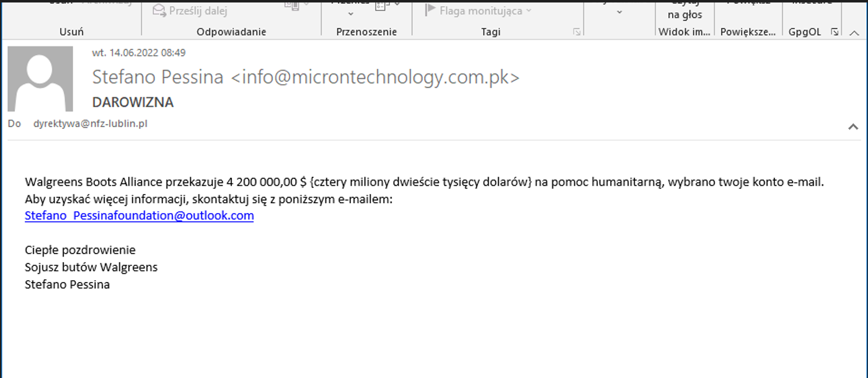868x378 pixels.
Task: Open the GpgOL group dialog launcher
Action: pyautogui.click(x=835, y=32)
